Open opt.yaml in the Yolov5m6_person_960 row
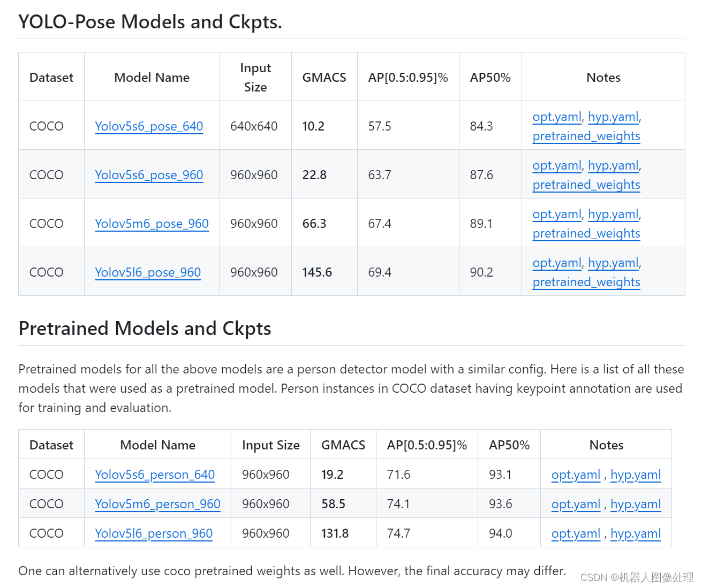 [576, 504]
